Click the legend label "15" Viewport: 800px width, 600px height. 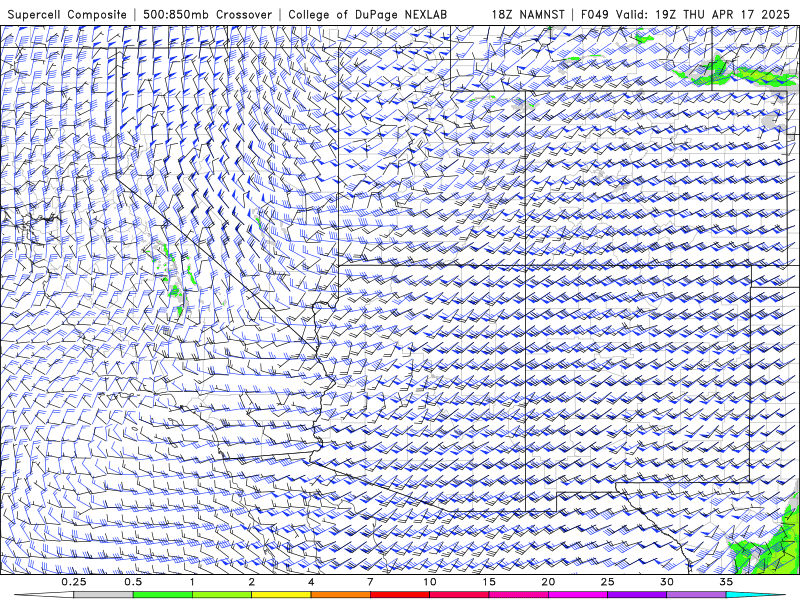489,582
